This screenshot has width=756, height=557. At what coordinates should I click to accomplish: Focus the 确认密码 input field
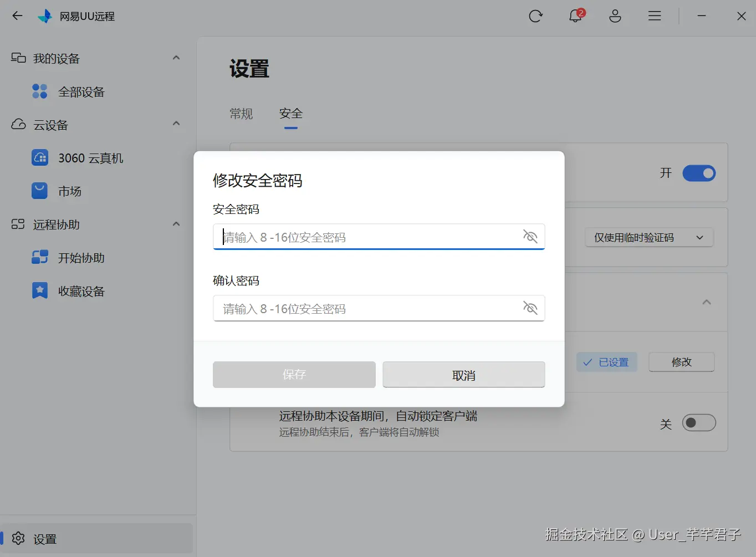[379, 308]
